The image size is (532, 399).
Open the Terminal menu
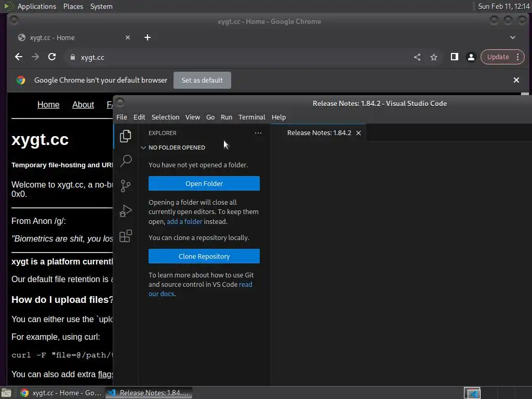251,117
